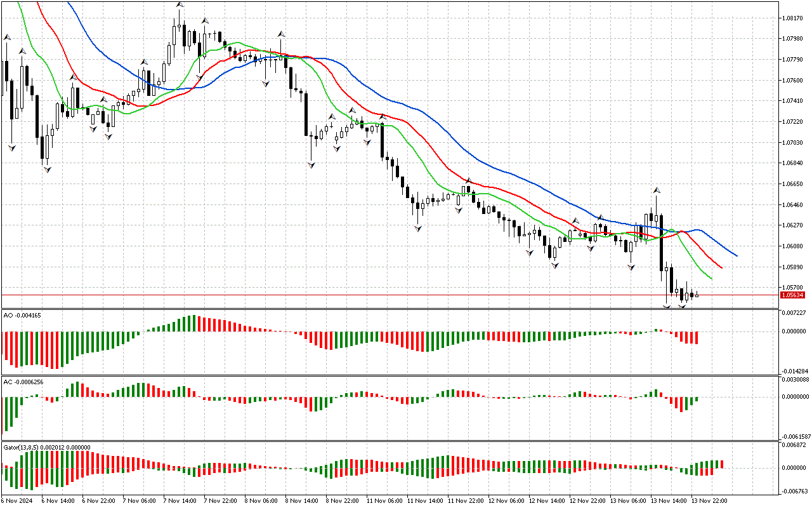Click the 1.07600 price scale label

[x=793, y=81]
